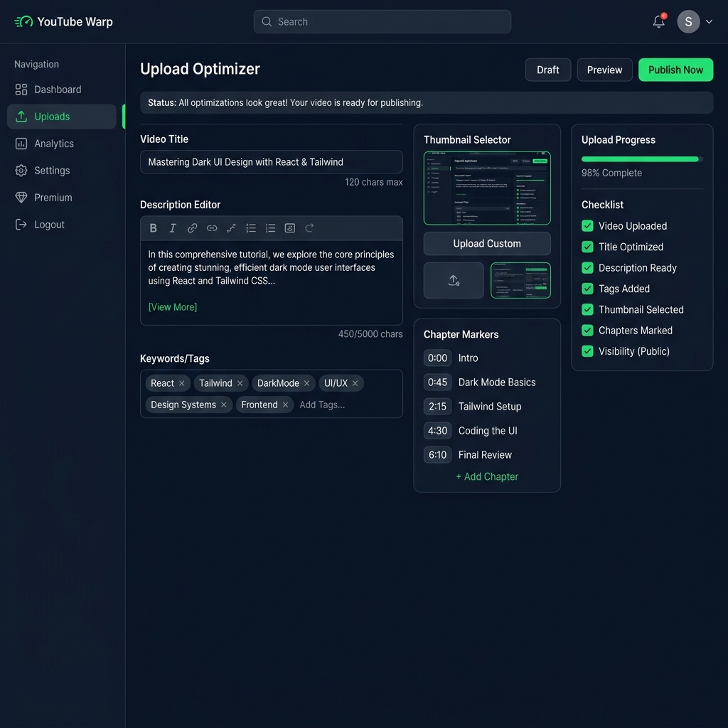Viewport: 728px width, 728px height.
Task: Insert an image via the editor toolbar
Action: pyautogui.click(x=290, y=228)
